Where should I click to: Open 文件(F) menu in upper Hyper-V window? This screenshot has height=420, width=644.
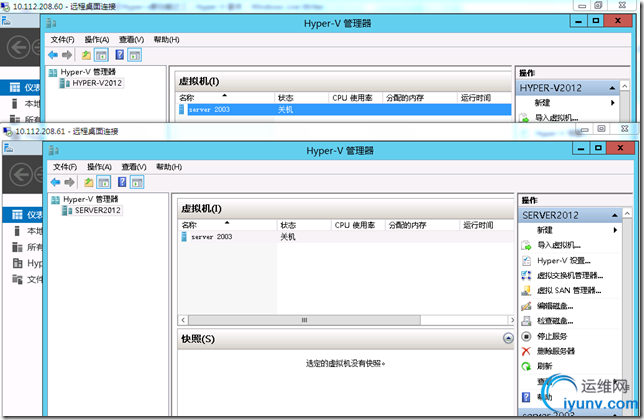(62, 39)
